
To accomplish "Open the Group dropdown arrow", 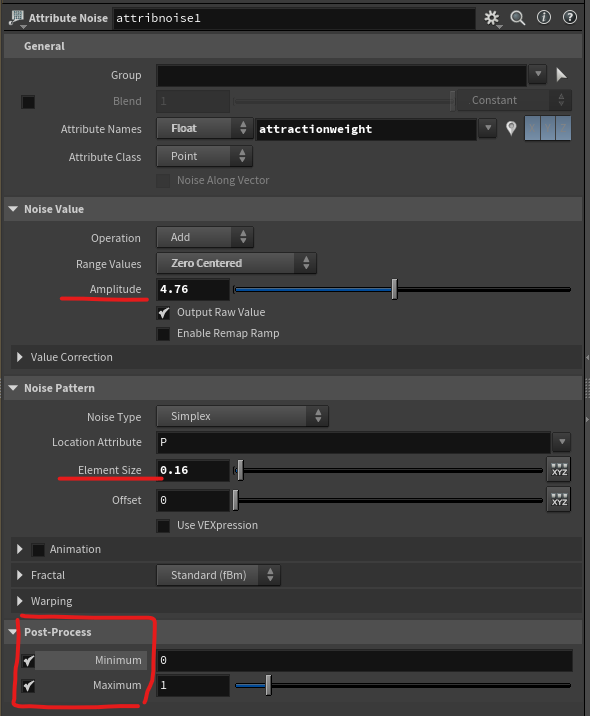I will [x=538, y=74].
